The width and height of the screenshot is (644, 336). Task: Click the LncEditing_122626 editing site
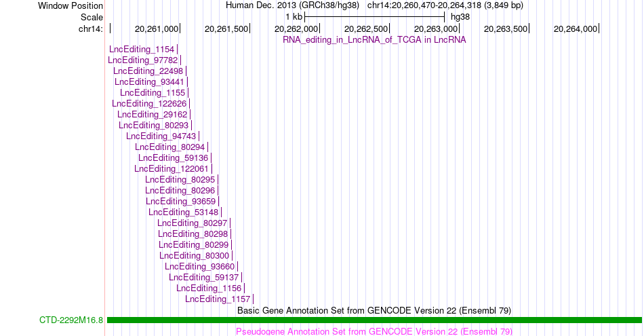pyautogui.click(x=149, y=104)
